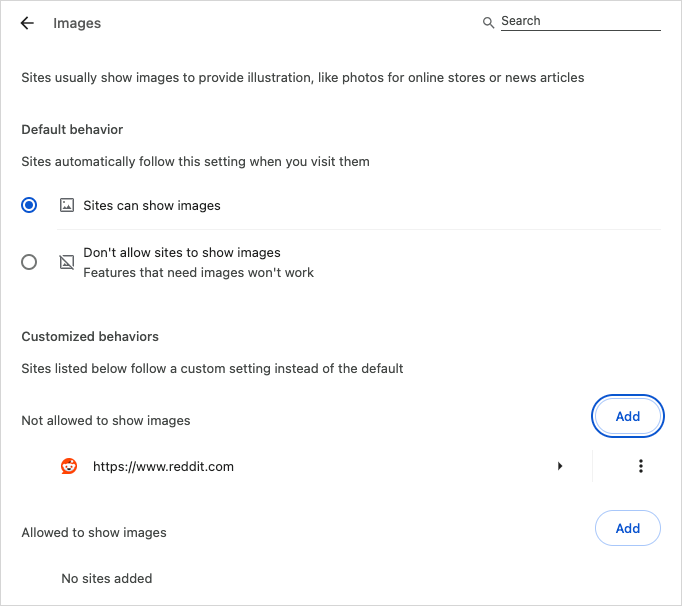Open the three-dot menu for reddit.com
Image resolution: width=682 pixels, height=606 pixels.
[640, 466]
